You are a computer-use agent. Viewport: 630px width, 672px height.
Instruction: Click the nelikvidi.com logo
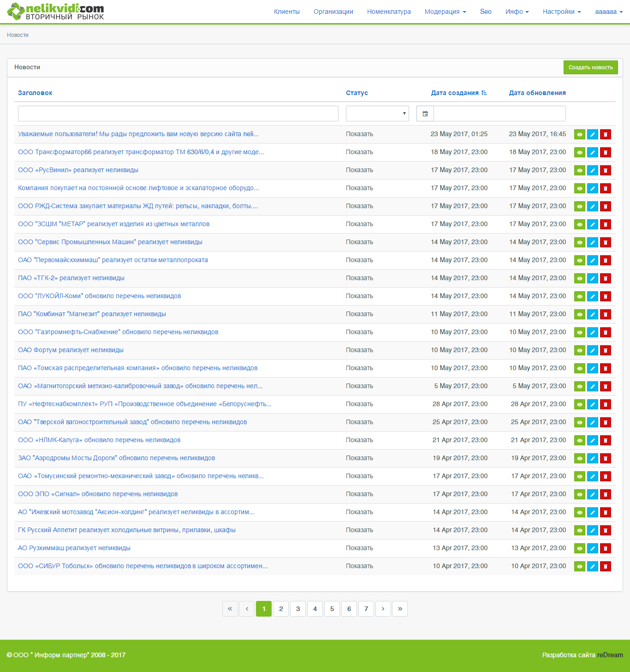(55, 12)
